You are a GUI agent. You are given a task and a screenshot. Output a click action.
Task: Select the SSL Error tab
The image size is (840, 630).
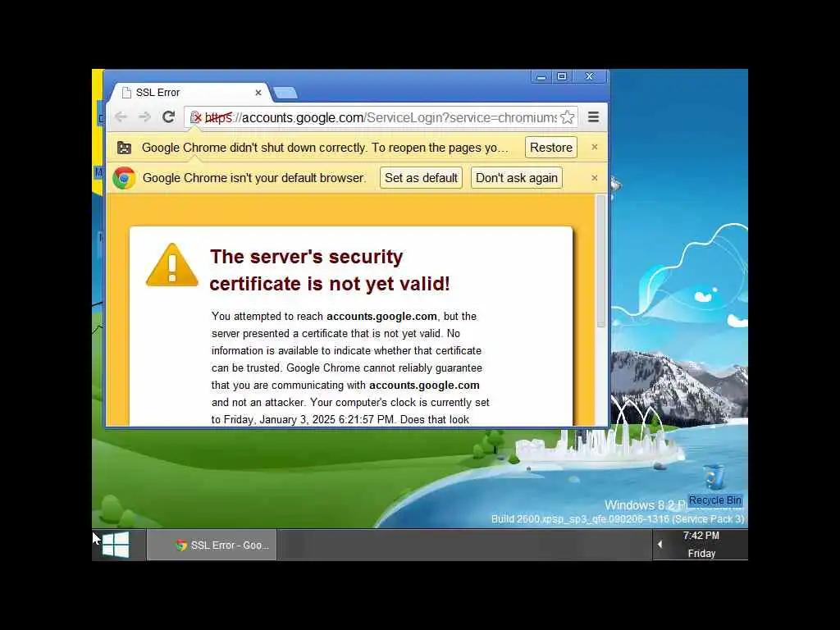coord(190,92)
